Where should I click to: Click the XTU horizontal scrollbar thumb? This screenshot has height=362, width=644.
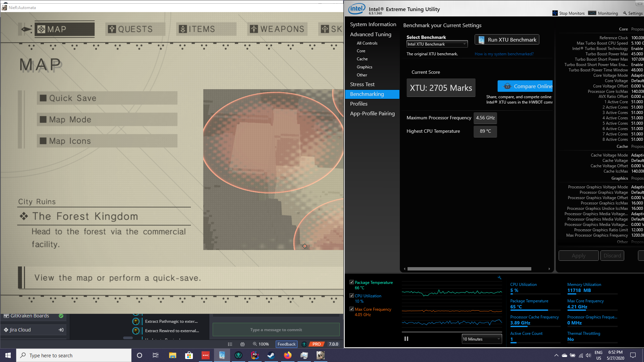coord(469,269)
